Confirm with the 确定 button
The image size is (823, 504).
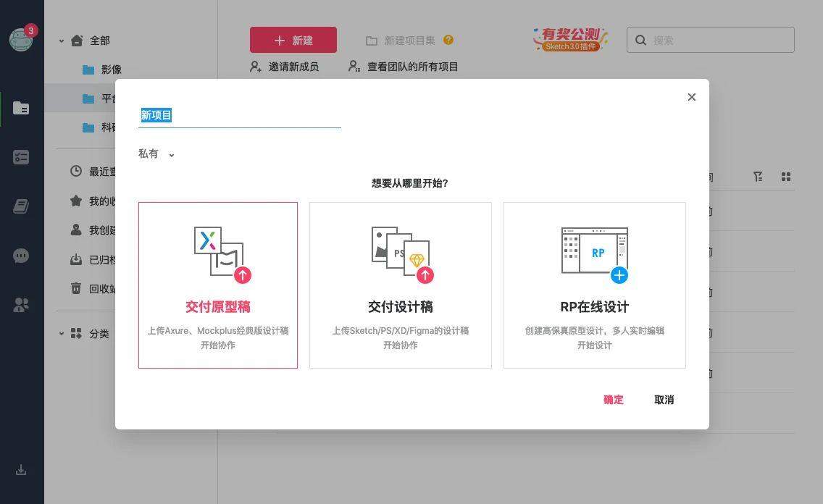click(x=613, y=400)
